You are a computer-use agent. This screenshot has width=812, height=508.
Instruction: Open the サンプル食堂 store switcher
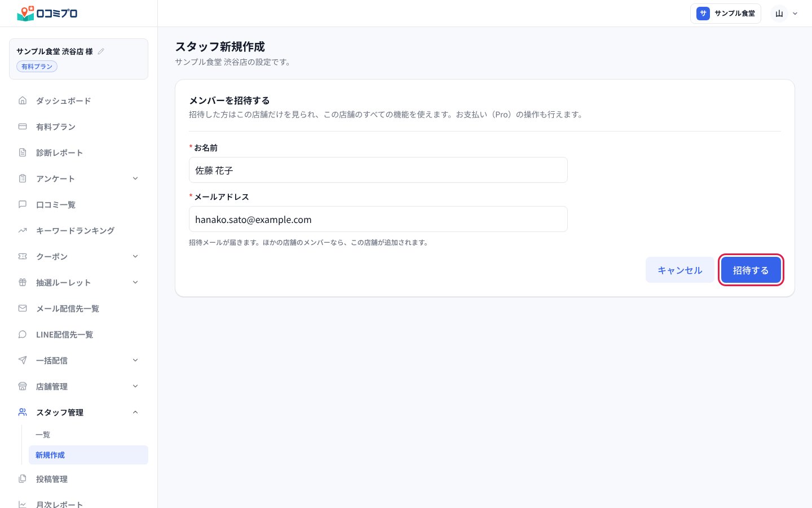[x=726, y=14]
